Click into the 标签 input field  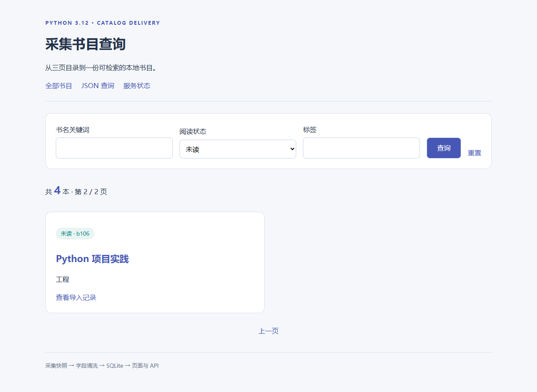pos(361,148)
